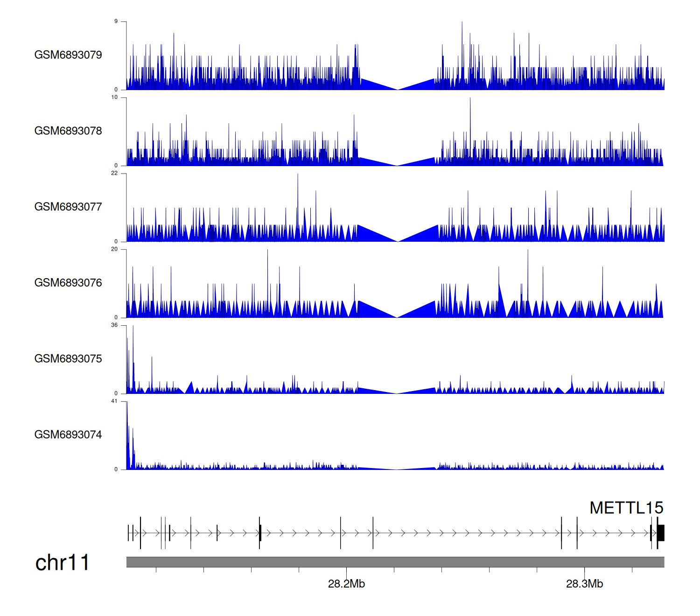The height and width of the screenshot is (616, 700).
Task: Click the 28.3Mb axis position label
Action: coord(584,584)
